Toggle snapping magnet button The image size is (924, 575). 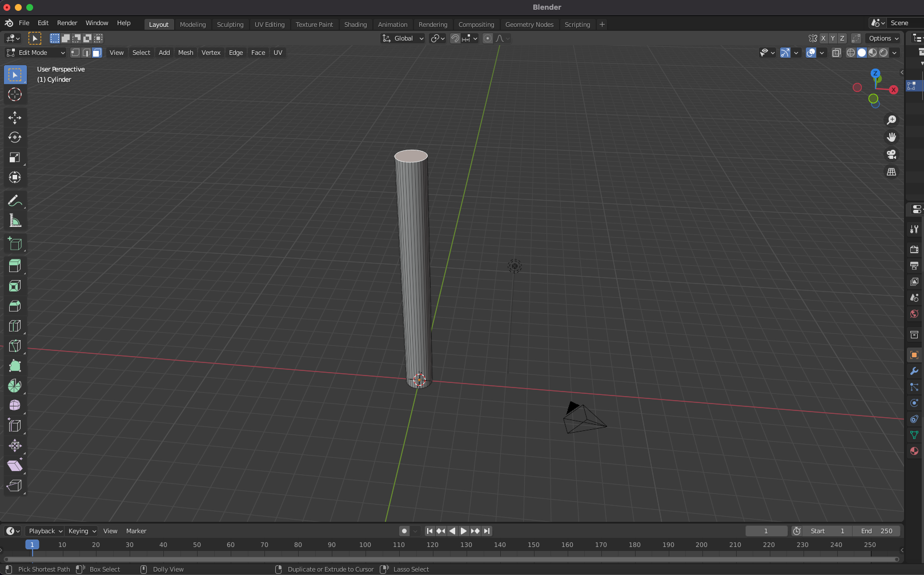(455, 38)
